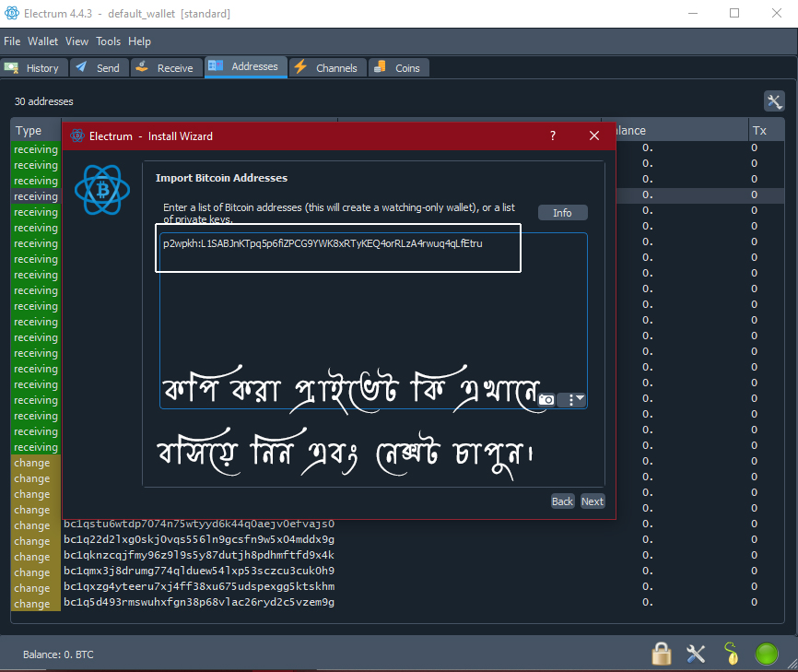Click the Send tab paper plane icon

(81, 66)
